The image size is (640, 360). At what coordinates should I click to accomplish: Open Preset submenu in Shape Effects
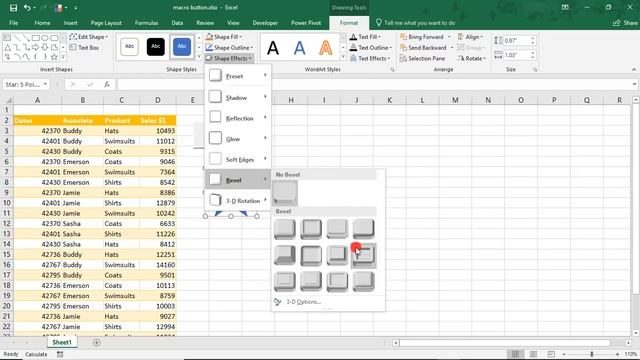pos(238,76)
